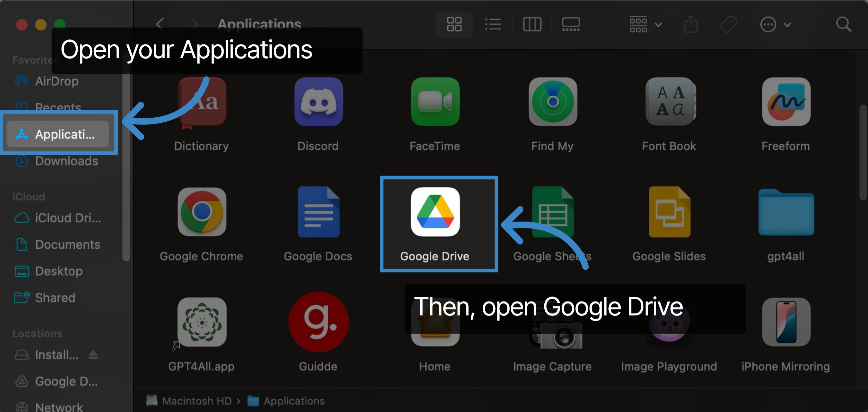Screen dimensions: 868x412
Task: Eject the Install volume
Action: [93, 355]
